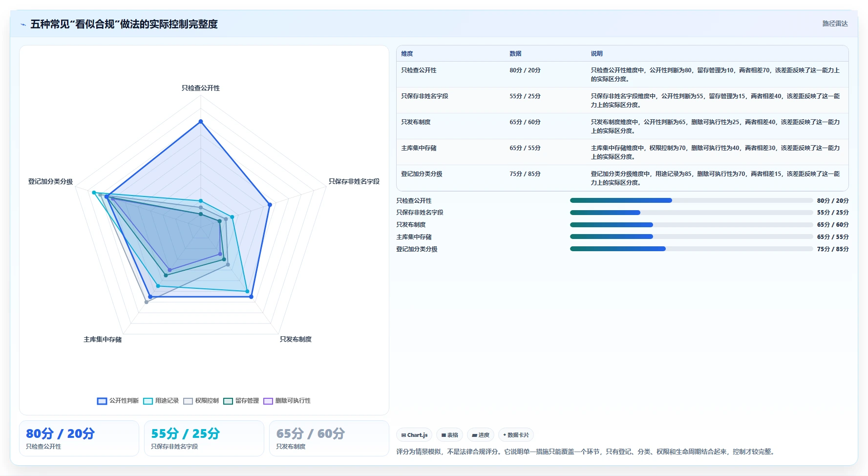This screenshot has width=868, height=476.
Task: Toggle the 权限控制 legend item
Action: 201,401
